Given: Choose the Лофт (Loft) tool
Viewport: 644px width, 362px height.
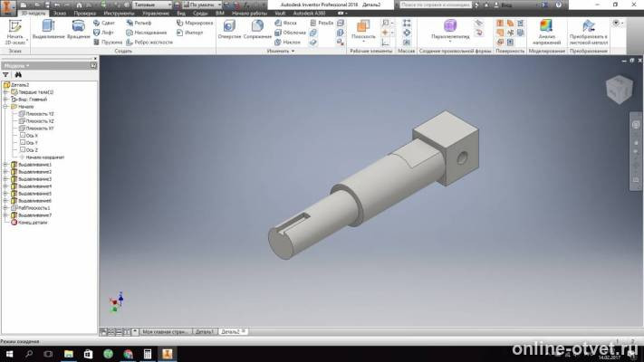Looking at the screenshot, I should point(103,33).
